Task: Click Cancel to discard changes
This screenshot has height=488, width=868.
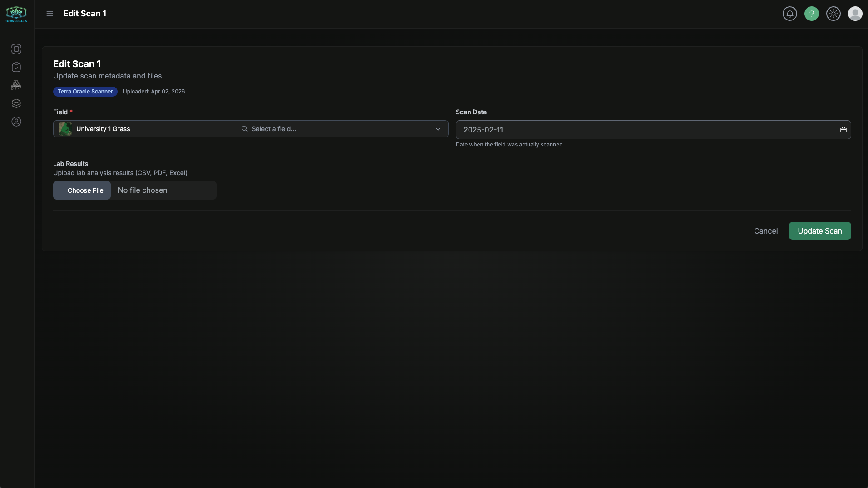Action: click(x=766, y=231)
